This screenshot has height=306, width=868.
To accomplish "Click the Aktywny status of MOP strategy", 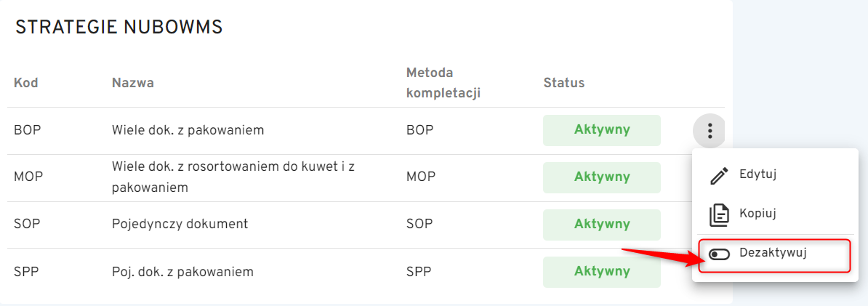I will [602, 177].
